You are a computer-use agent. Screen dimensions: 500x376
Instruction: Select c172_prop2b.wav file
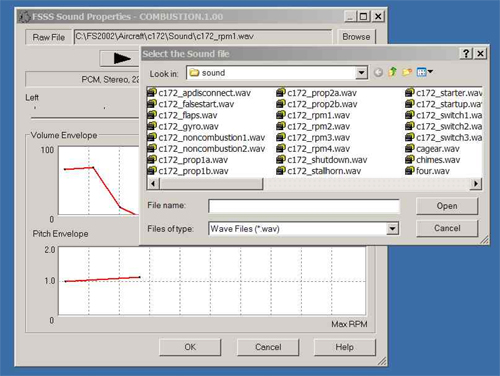317,104
